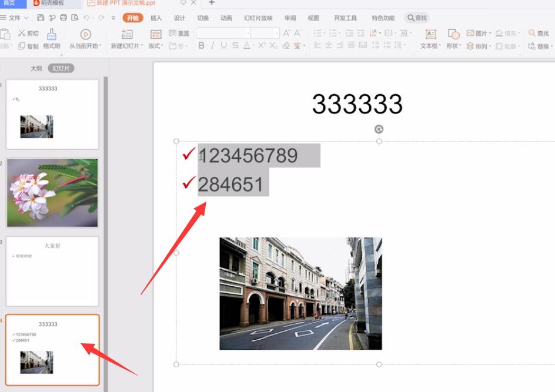Switch to the Design (设计) tab
Image resolution: width=555 pixels, height=392 pixels.
[179, 18]
